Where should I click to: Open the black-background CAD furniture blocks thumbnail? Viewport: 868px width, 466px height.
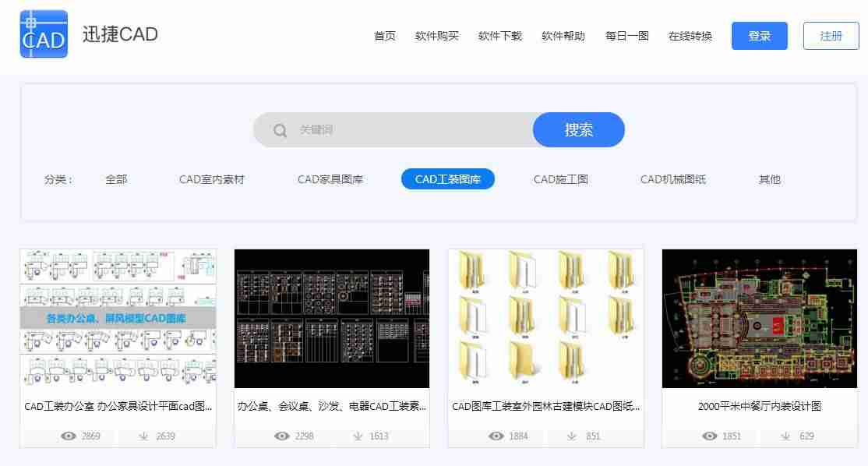[332, 318]
